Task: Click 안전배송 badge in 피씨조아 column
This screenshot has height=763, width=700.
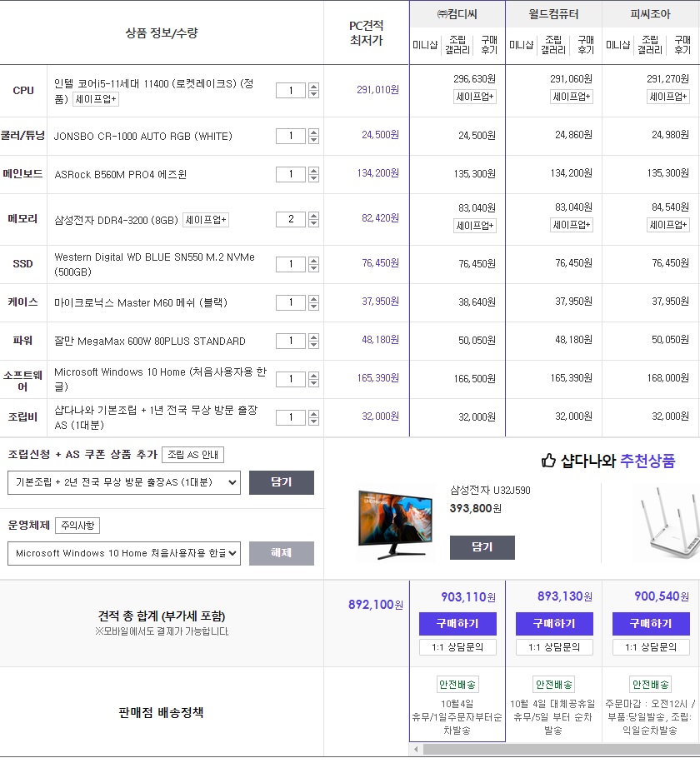Action: click(x=650, y=685)
